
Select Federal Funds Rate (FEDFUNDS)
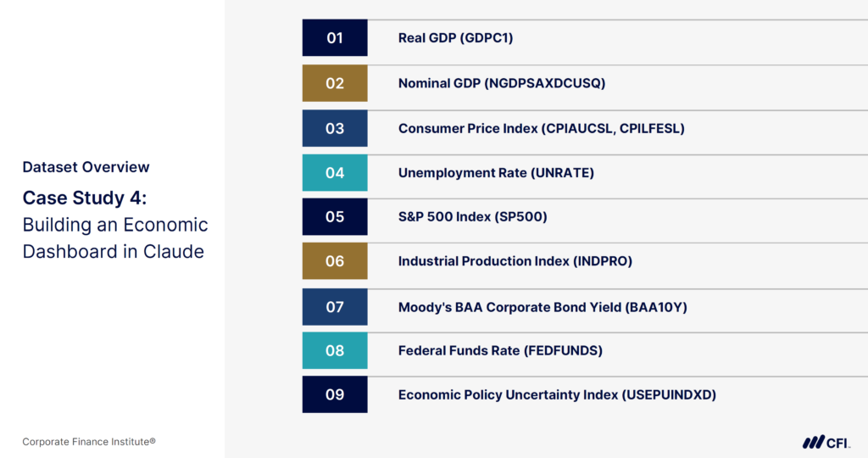[x=500, y=350]
